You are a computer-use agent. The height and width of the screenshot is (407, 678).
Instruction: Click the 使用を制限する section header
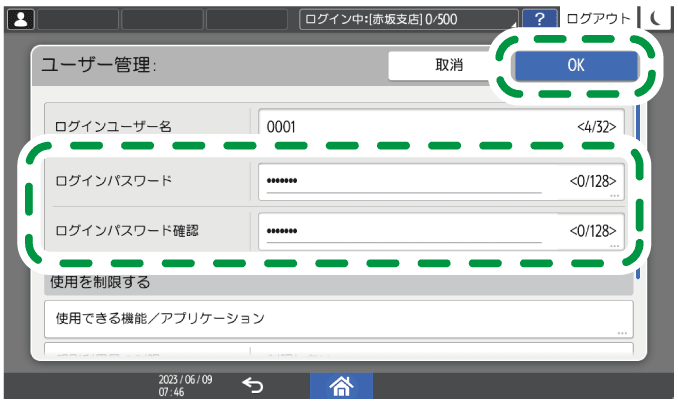(339, 283)
